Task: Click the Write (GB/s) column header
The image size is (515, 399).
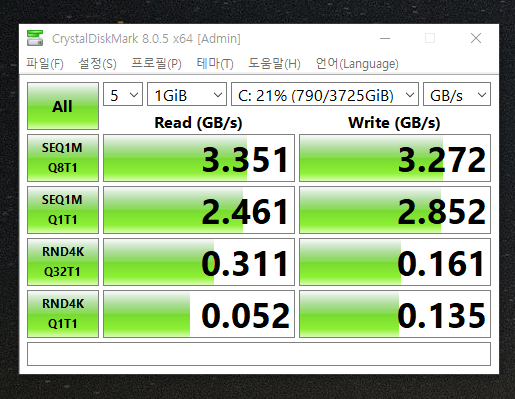Action: 394,123
